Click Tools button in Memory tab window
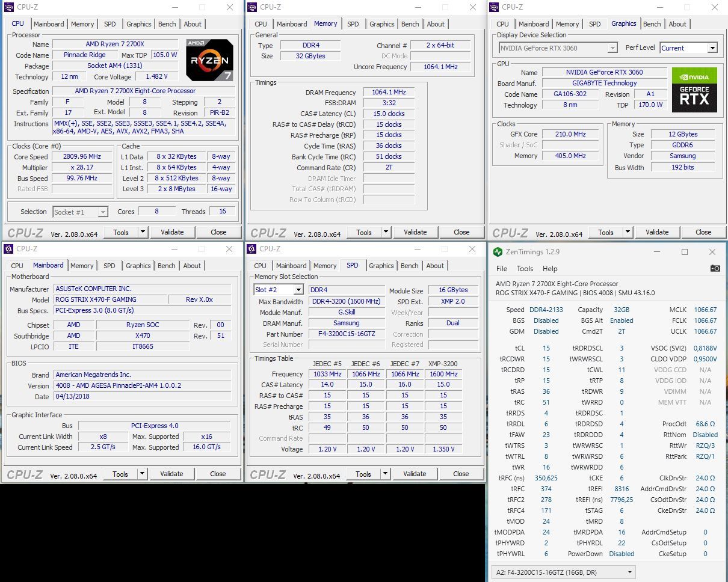 tap(364, 232)
